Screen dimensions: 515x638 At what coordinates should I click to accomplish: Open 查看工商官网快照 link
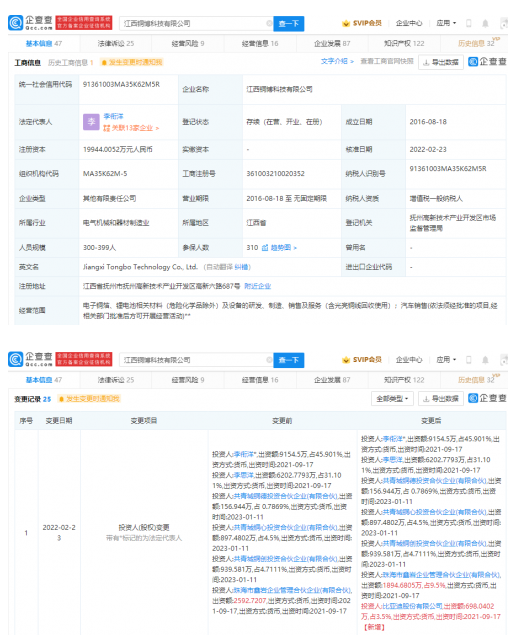coord(387,61)
